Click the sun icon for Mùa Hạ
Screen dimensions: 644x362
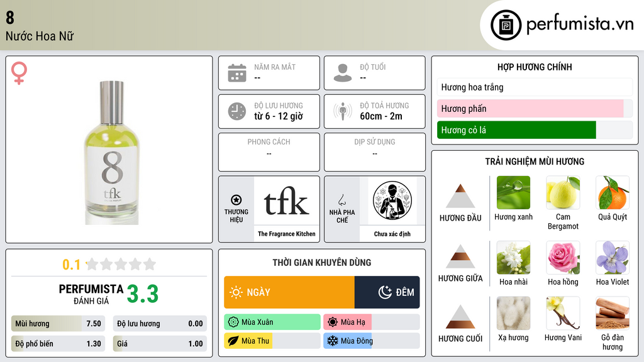coord(333,322)
